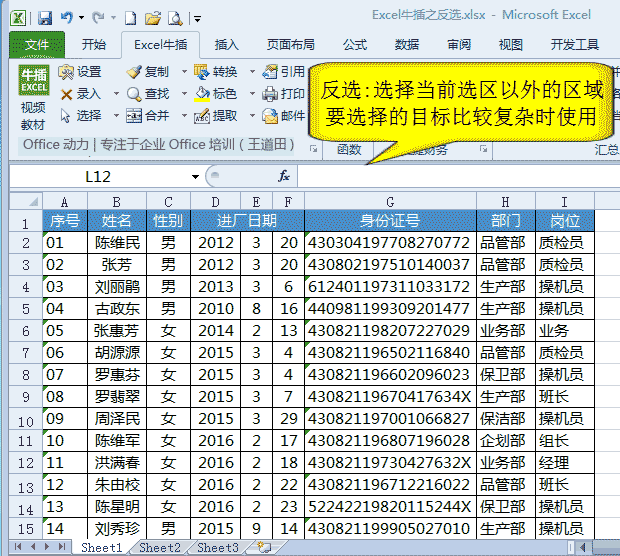
Task: Expand the 转换 dropdown arrow
Action: point(252,72)
